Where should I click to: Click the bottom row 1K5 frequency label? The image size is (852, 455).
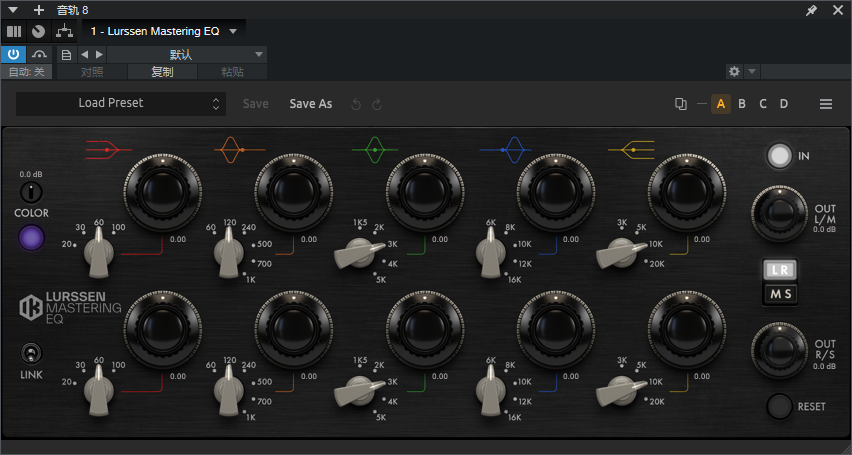click(360, 360)
